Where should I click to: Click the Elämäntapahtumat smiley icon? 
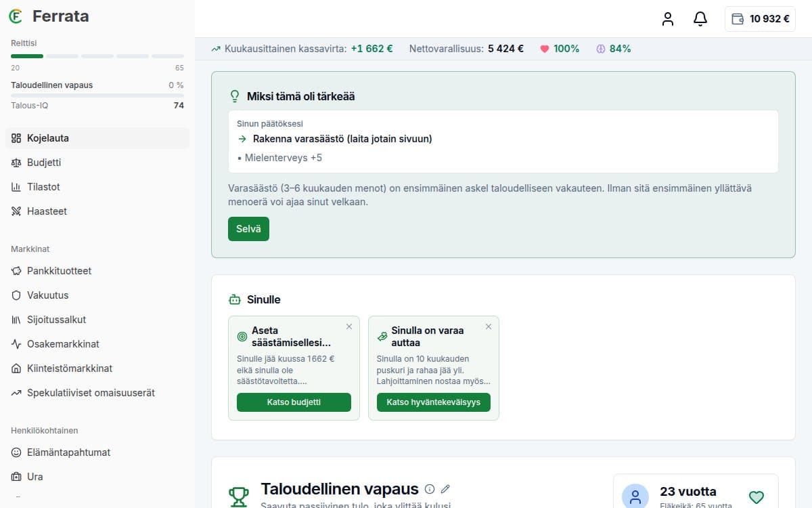click(x=16, y=452)
